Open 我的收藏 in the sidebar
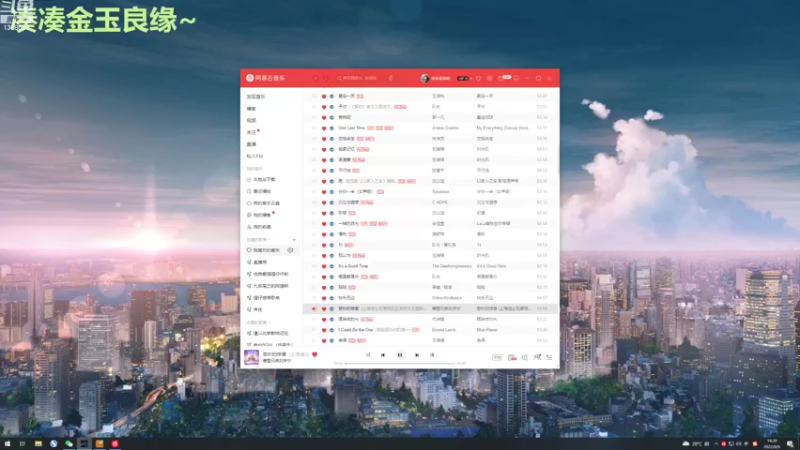 pos(259,227)
